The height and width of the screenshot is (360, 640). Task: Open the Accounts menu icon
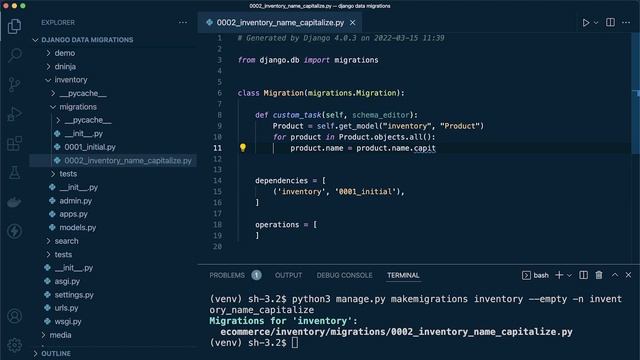pos(14,316)
